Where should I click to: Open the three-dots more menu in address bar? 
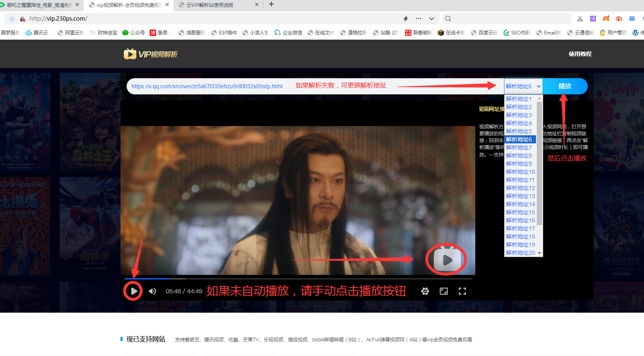coord(418,19)
